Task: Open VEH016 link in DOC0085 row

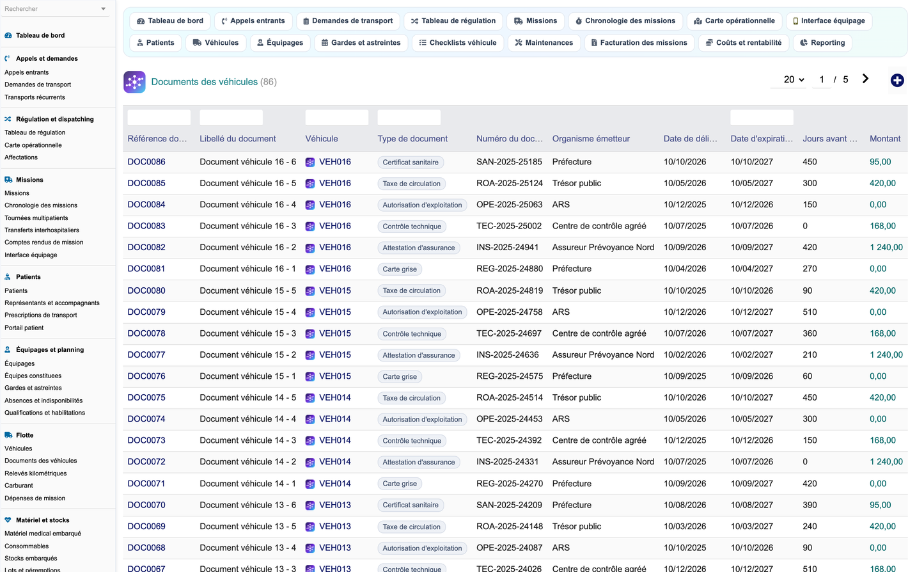Action: 335,183
